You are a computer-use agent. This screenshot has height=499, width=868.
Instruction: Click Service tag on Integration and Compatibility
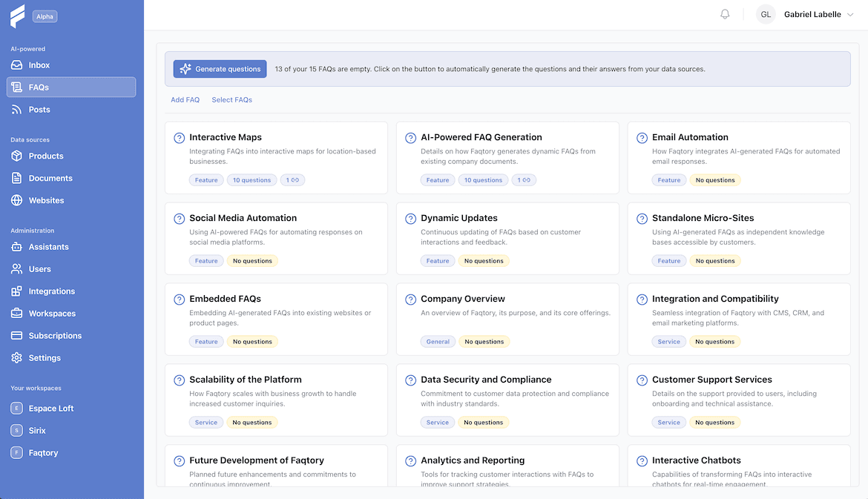pyautogui.click(x=668, y=341)
